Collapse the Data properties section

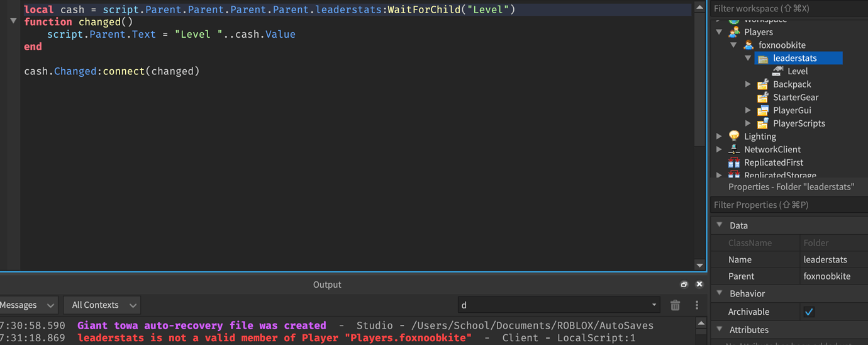tap(720, 225)
